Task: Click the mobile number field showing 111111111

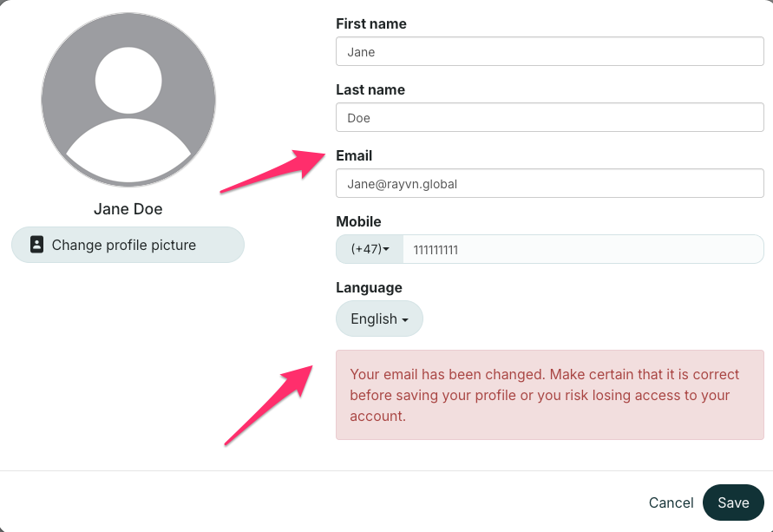Action: (x=582, y=249)
